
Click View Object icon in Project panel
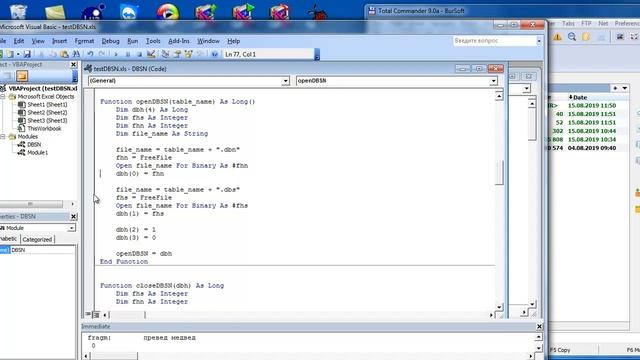(x=7, y=76)
